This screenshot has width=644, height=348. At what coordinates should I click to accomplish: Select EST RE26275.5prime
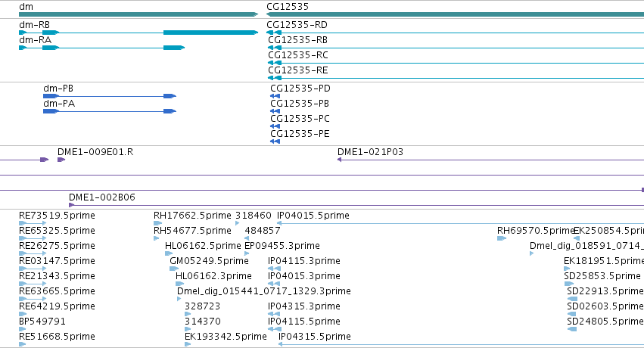pos(57,246)
